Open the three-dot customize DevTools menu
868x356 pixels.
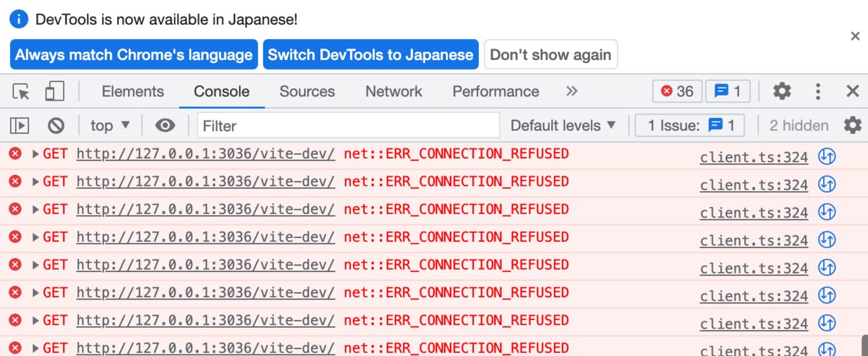[818, 91]
